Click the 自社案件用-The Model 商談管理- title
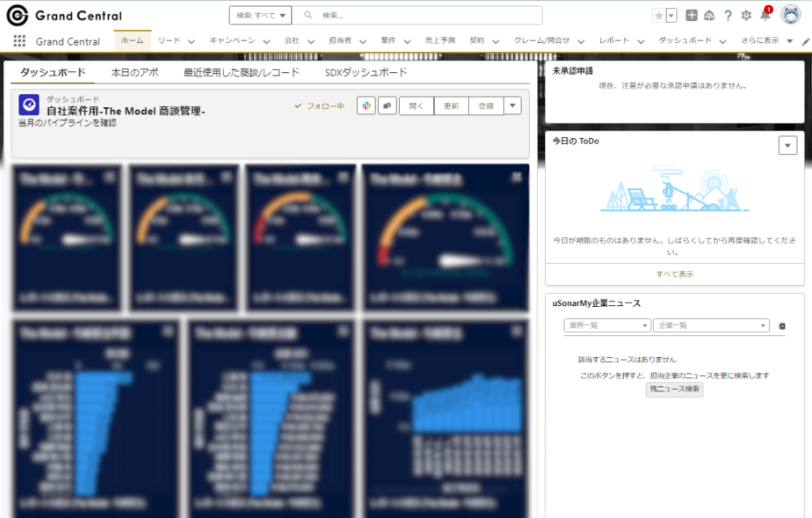This screenshot has width=812, height=518. click(126, 111)
